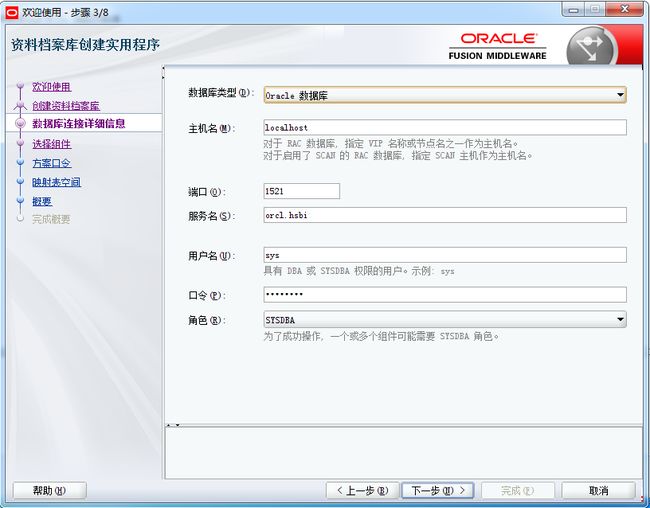Click the empty message log area
The image size is (650, 508).
[403, 453]
